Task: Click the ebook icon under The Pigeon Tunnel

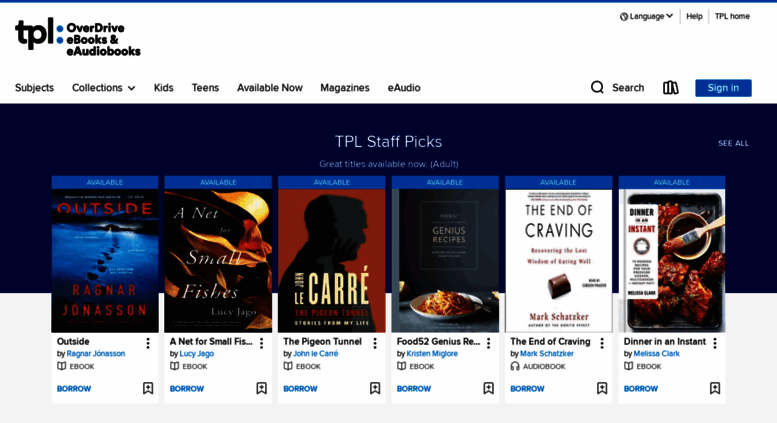Action: pos(288,366)
